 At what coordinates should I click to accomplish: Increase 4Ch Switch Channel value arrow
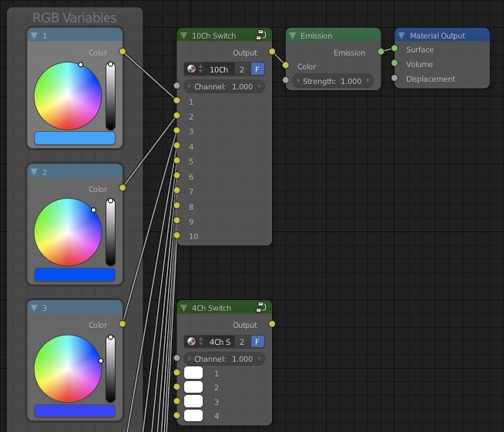click(x=260, y=359)
